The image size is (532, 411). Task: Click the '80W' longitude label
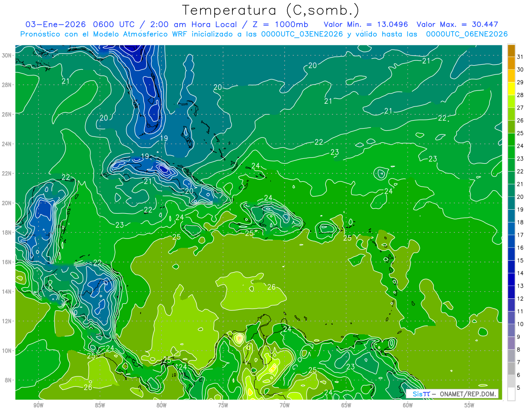[x=161, y=405]
